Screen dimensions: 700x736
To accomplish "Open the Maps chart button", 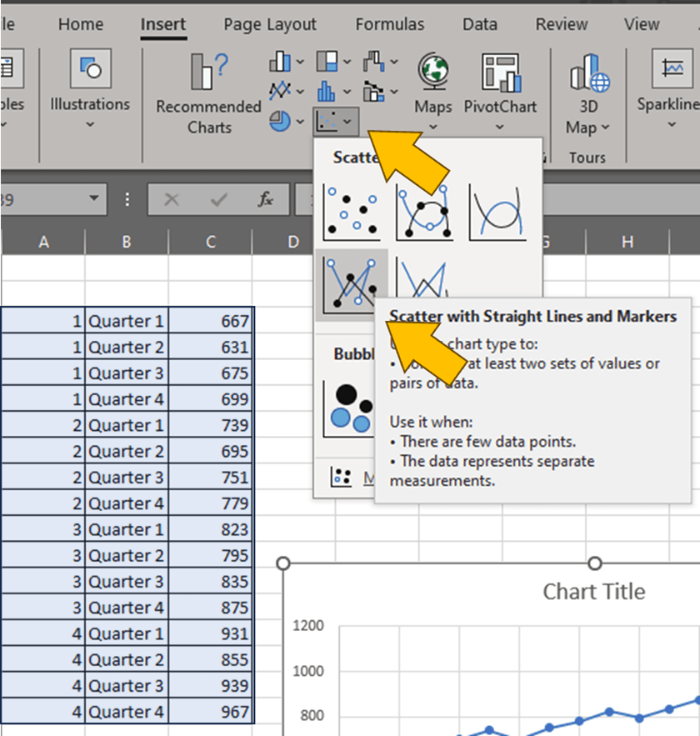I will click(x=433, y=73).
